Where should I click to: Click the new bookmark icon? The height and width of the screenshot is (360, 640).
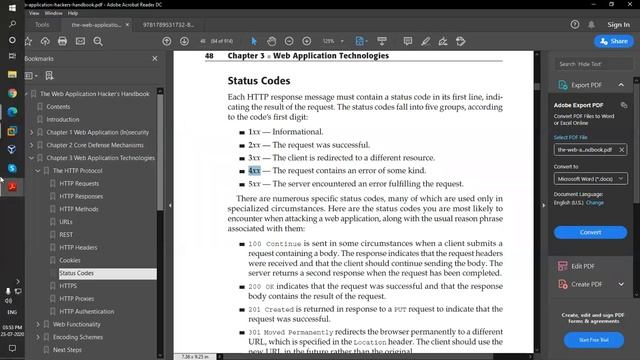49,76
